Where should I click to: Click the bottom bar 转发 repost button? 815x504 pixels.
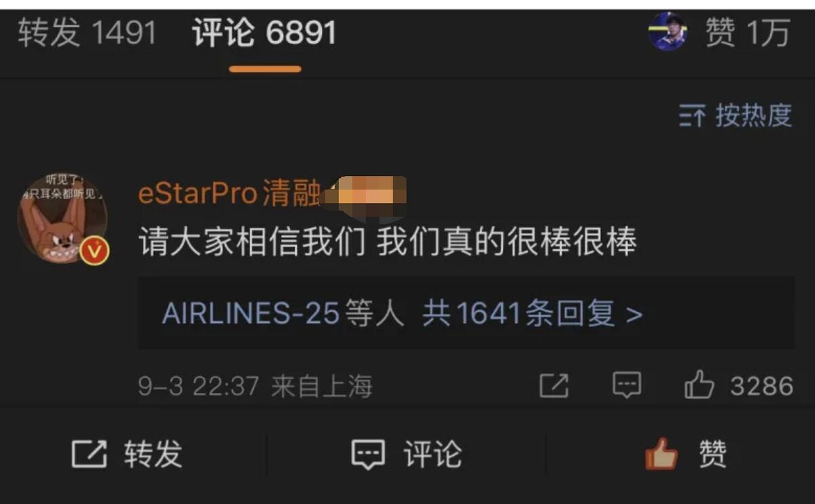[127, 454]
